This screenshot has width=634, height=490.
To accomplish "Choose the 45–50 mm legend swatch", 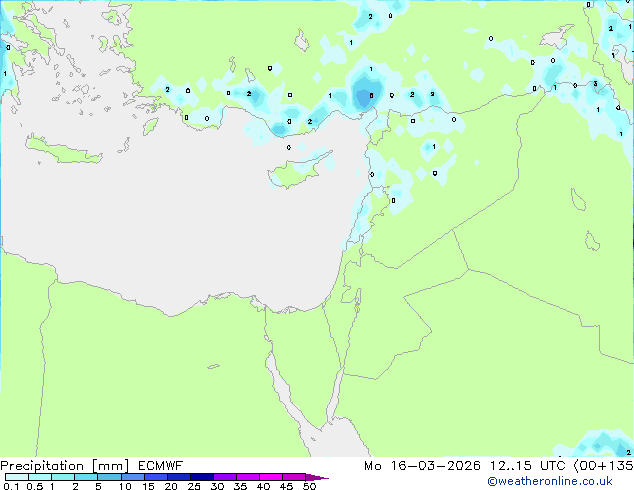I will (294, 477).
